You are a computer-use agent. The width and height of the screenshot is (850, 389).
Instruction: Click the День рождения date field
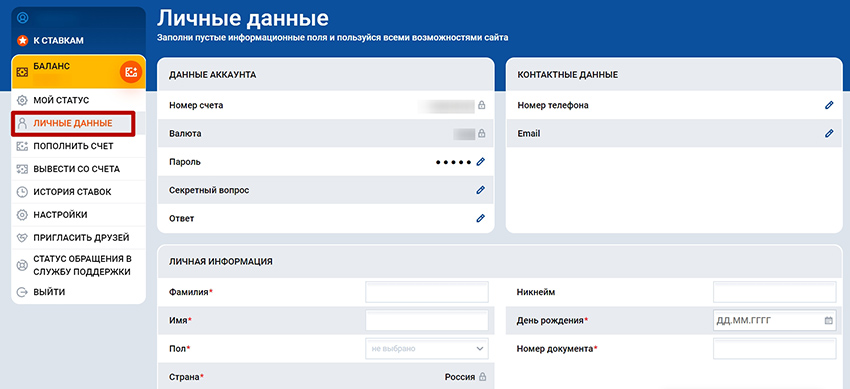click(775, 320)
